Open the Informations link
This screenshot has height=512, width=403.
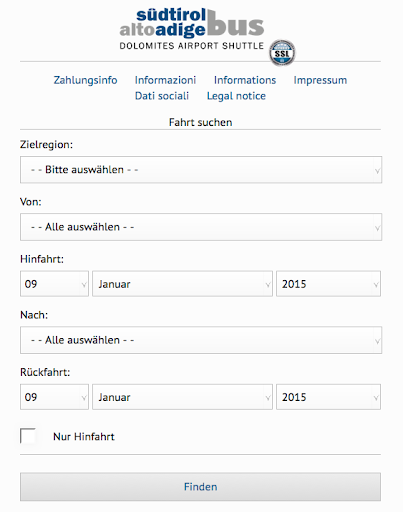245,80
